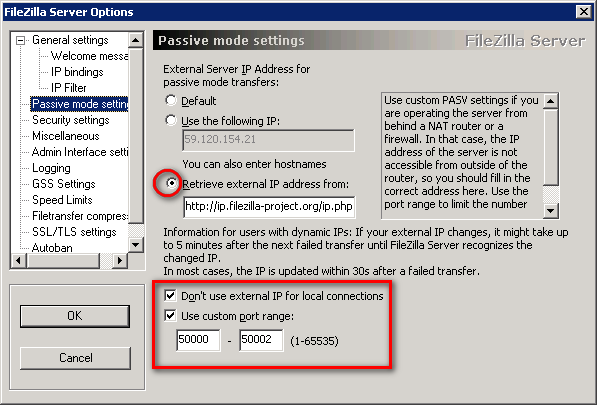Close the FileZilla Server Options dialog
Viewport: 597px width, 405px height.
(x=584, y=12)
